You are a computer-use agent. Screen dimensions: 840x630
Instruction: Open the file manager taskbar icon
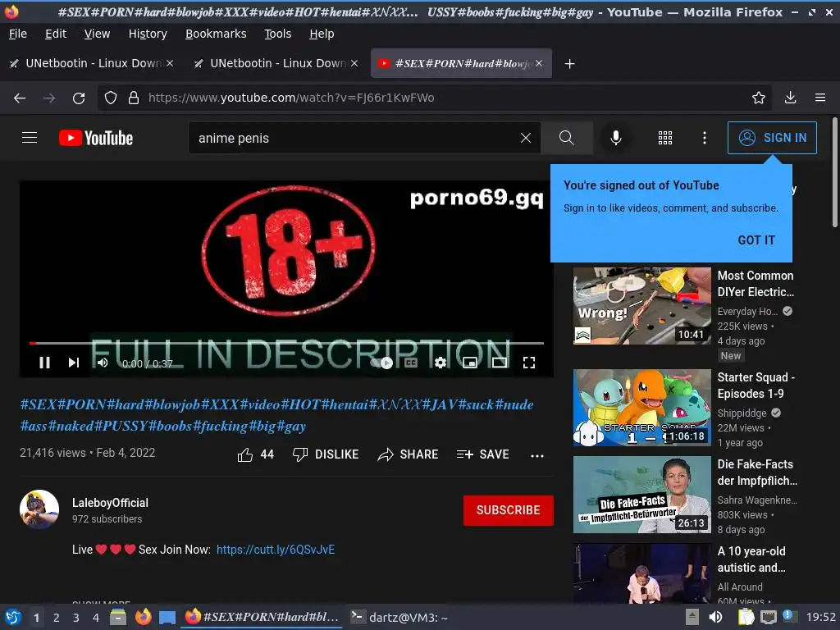click(x=118, y=617)
